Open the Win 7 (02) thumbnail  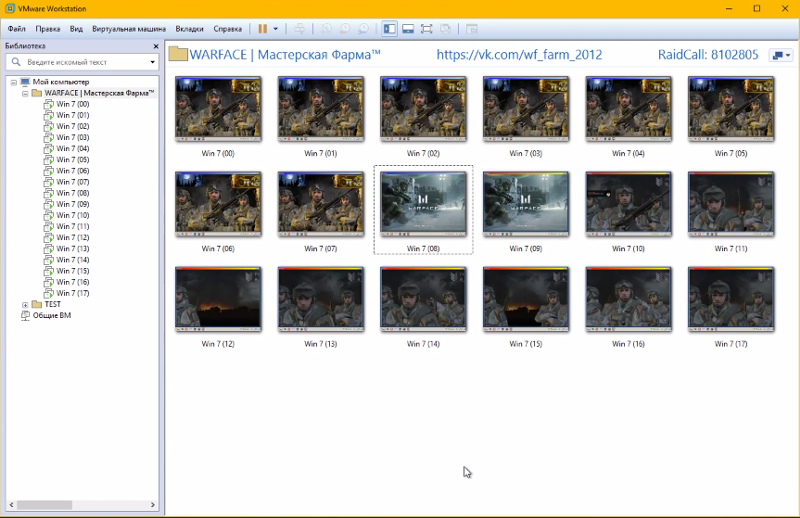pyautogui.click(x=423, y=109)
